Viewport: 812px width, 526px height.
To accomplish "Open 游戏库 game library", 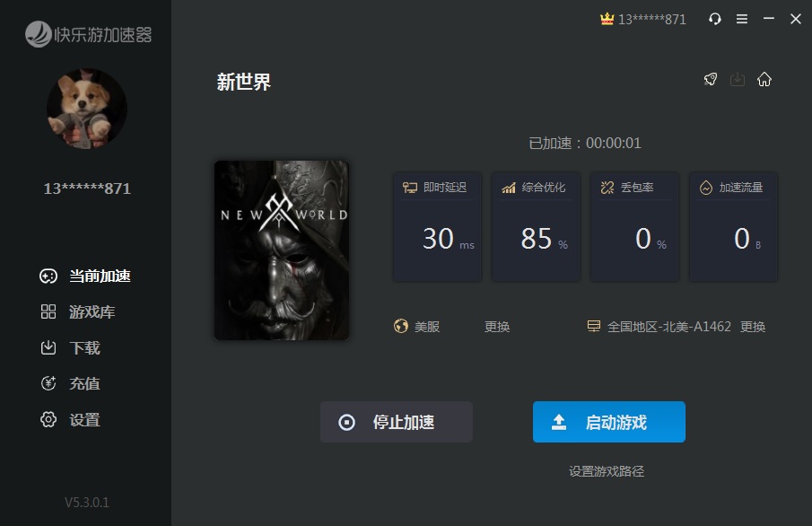I will (78, 312).
